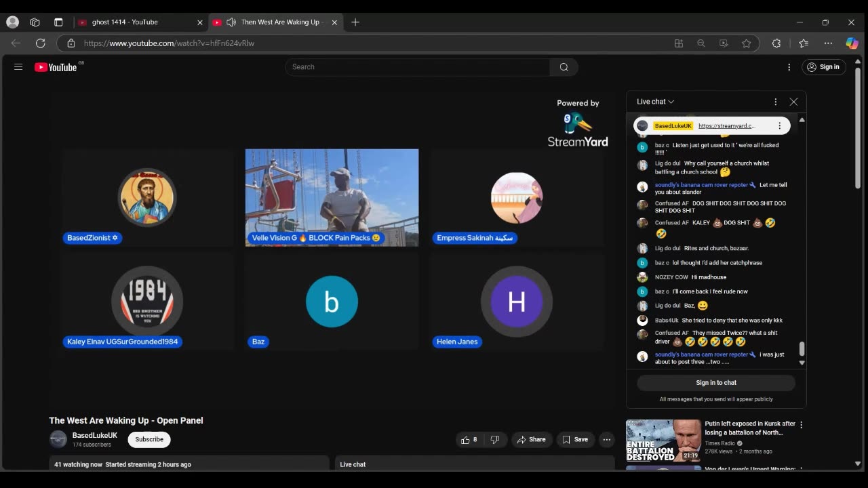The height and width of the screenshot is (488, 868).
Task: Mute the tab using the speaker icon
Action: 231,22
